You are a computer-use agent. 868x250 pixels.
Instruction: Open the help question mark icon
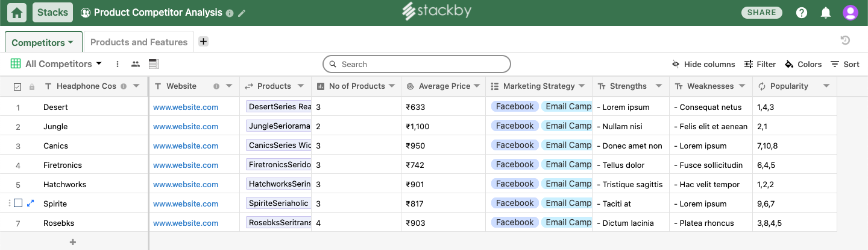802,13
